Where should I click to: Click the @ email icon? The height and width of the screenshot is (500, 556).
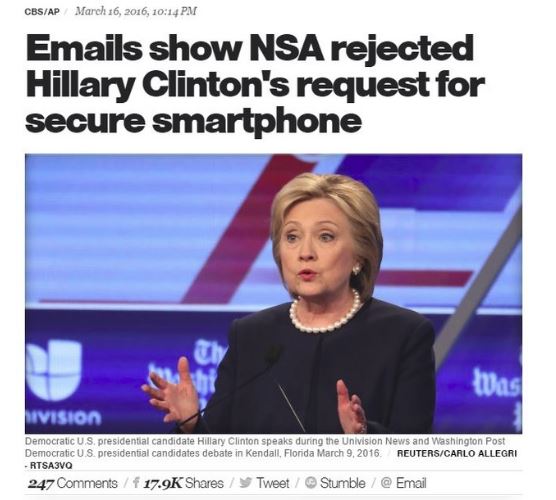387,483
